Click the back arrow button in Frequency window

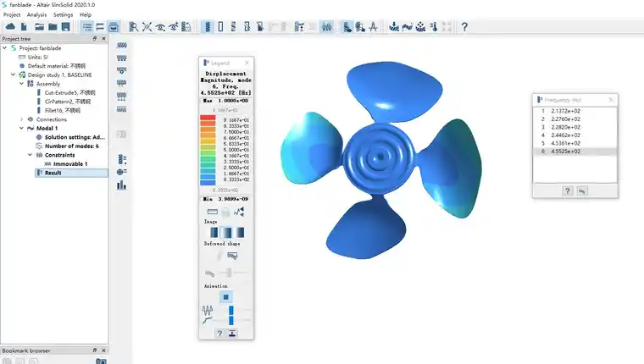pos(582,190)
